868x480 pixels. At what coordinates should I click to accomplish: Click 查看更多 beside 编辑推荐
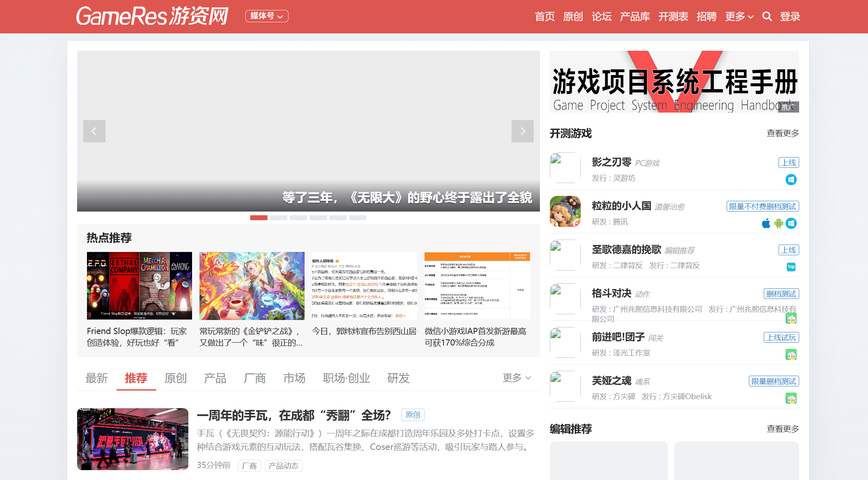[x=783, y=429]
